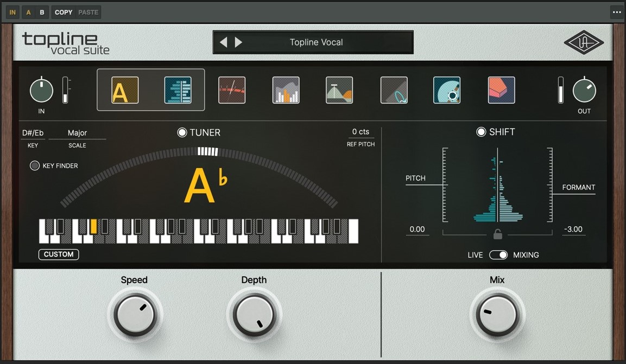Viewport: 626px width, 364px height.
Task: Open the green and orange hills module icon
Action: 339,90
